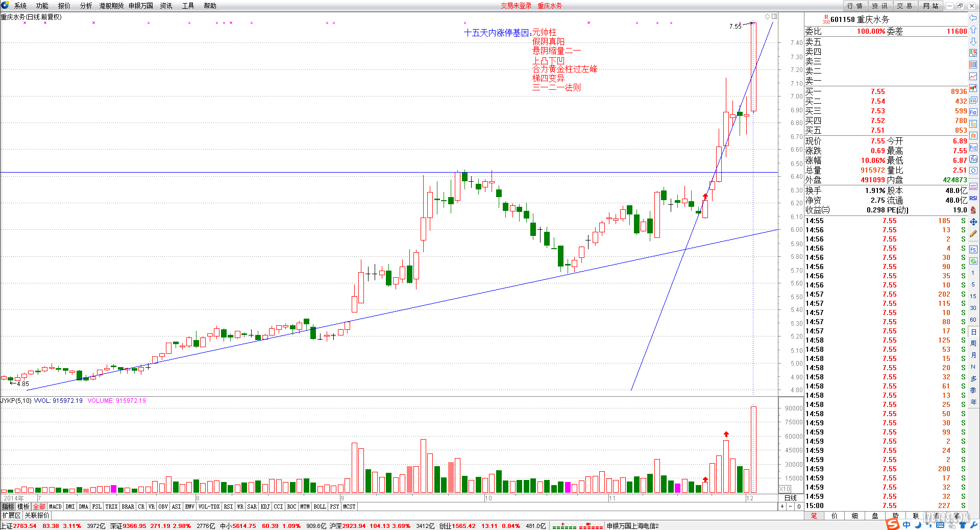Select the BOLL indicator tab

click(x=320, y=507)
